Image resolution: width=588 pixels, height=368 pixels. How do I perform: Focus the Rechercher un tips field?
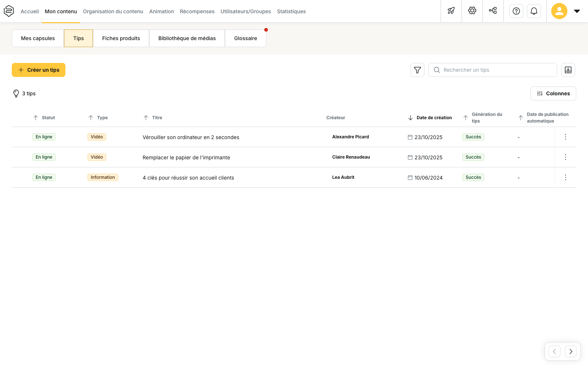coord(493,70)
